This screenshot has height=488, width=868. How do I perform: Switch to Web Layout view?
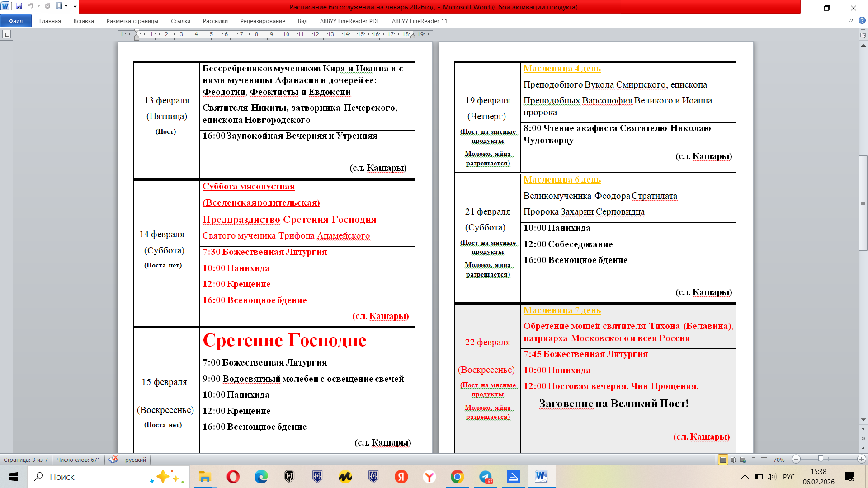[x=743, y=460]
